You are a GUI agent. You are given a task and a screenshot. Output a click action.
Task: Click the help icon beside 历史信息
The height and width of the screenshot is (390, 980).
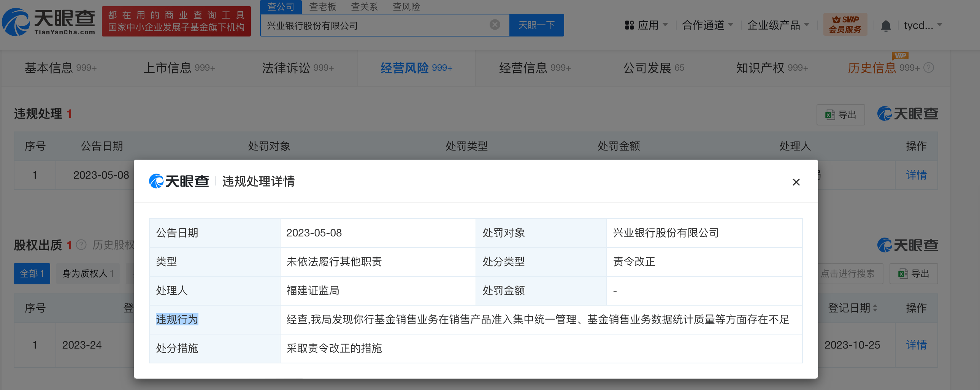pyautogui.click(x=929, y=68)
